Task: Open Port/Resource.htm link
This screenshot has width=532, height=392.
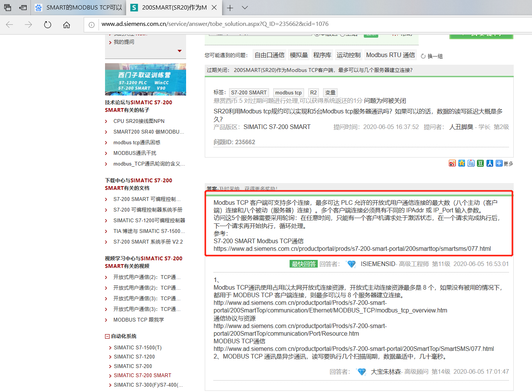Action: (300, 330)
